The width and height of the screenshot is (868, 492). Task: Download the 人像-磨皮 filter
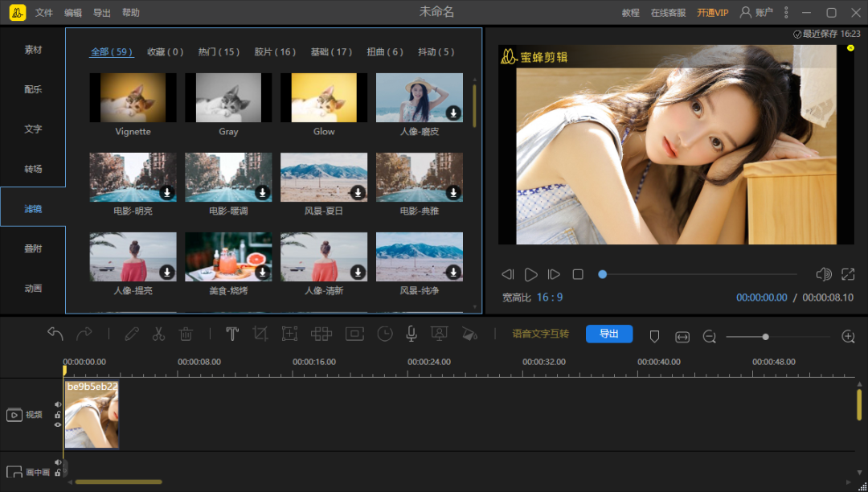[453, 113]
